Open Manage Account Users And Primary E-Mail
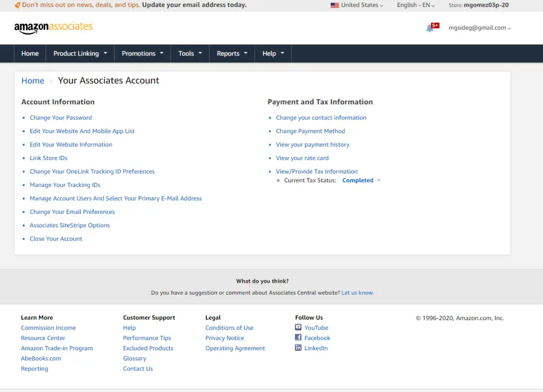This screenshot has height=392, width=543. (x=116, y=199)
